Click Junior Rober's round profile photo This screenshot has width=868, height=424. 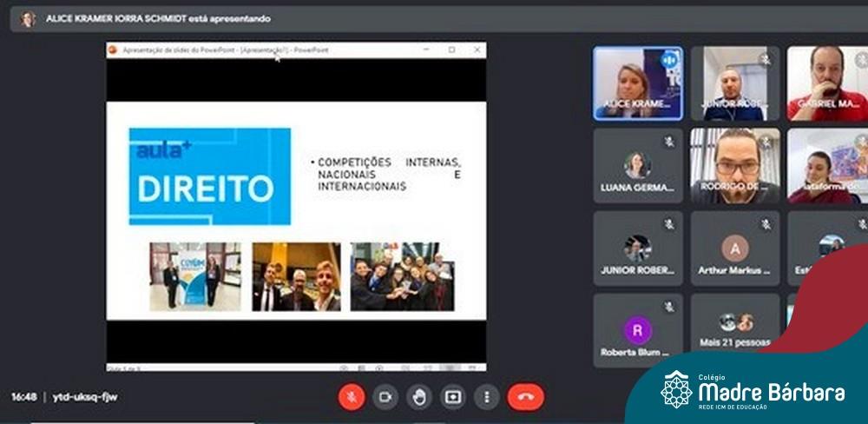pyautogui.click(x=638, y=248)
